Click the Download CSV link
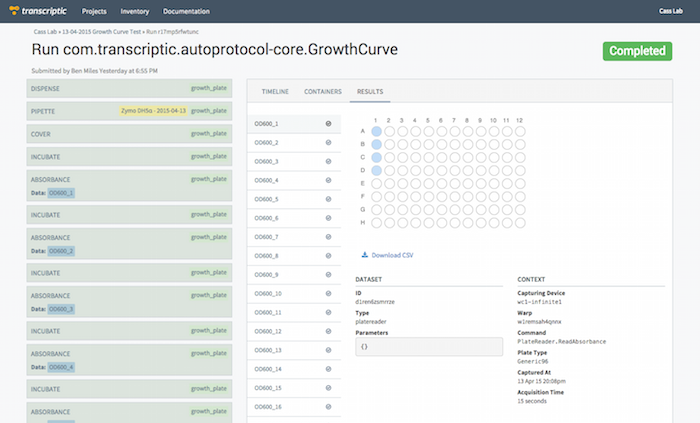Viewport: 700px width, 423px height. point(392,255)
